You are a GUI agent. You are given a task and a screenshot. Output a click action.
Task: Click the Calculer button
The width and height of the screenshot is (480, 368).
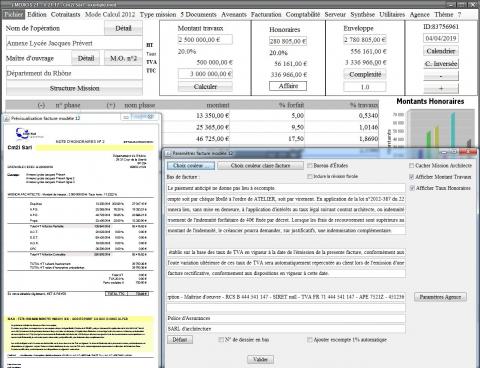pyautogui.click(x=205, y=87)
